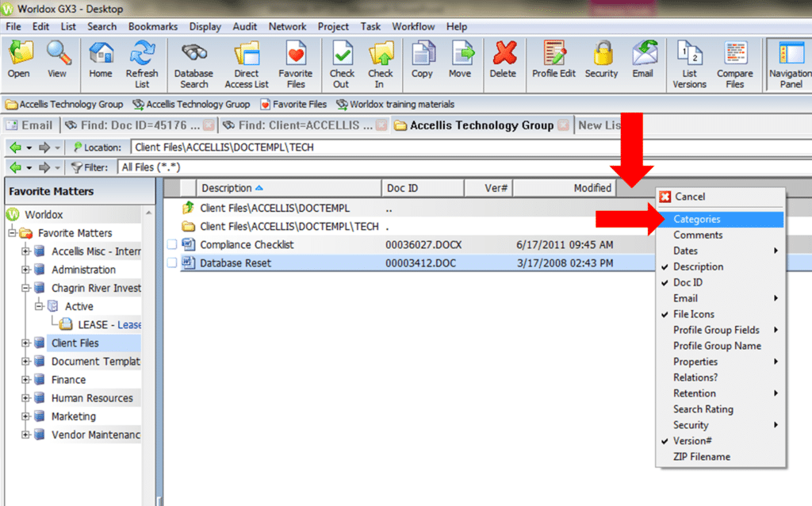Open the All Files filter dropdown
The width and height of the screenshot is (812, 506).
[x=156, y=167]
